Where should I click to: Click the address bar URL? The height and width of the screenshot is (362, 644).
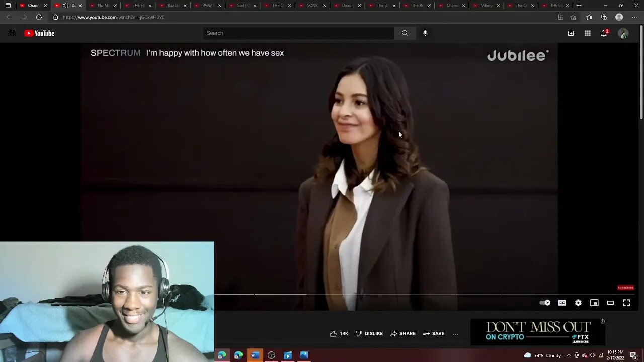[114, 17]
